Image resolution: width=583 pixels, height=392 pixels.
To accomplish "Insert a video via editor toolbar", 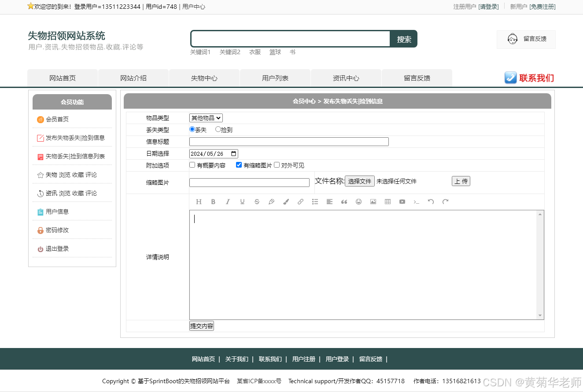I will point(402,201).
